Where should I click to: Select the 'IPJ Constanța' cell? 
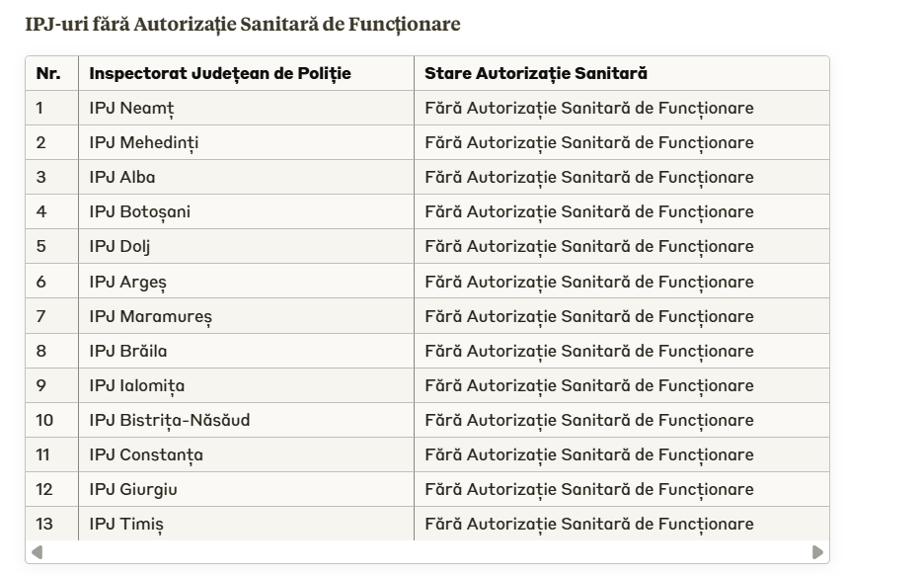(146, 454)
